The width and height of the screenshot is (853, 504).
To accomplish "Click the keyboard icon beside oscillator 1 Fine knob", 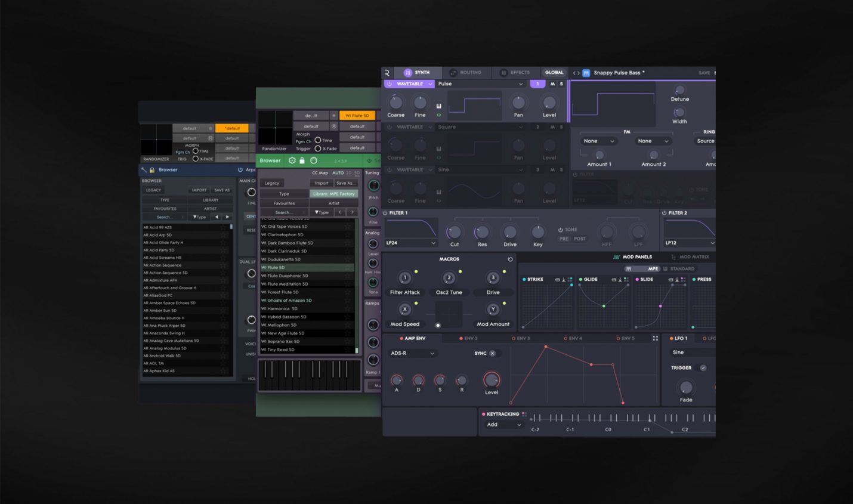I will coord(438,106).
